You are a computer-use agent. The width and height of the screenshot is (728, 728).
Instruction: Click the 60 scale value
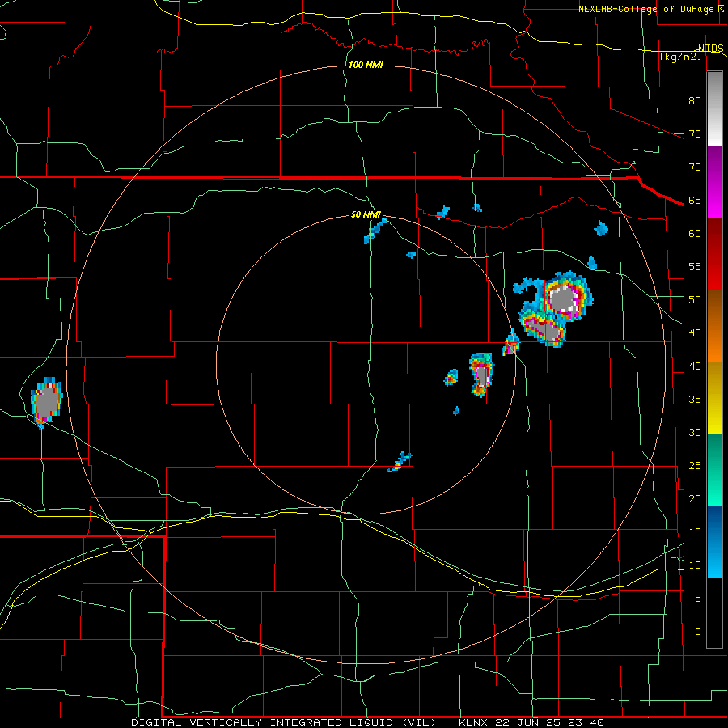tap(695, 234)
